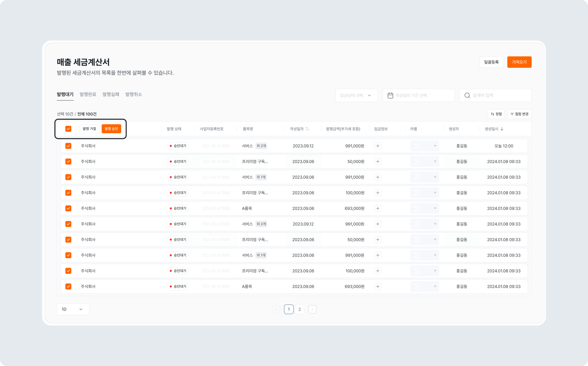Uncheck the first row checkbox
This screenshot has width=588, height=366.
point(68,146)
